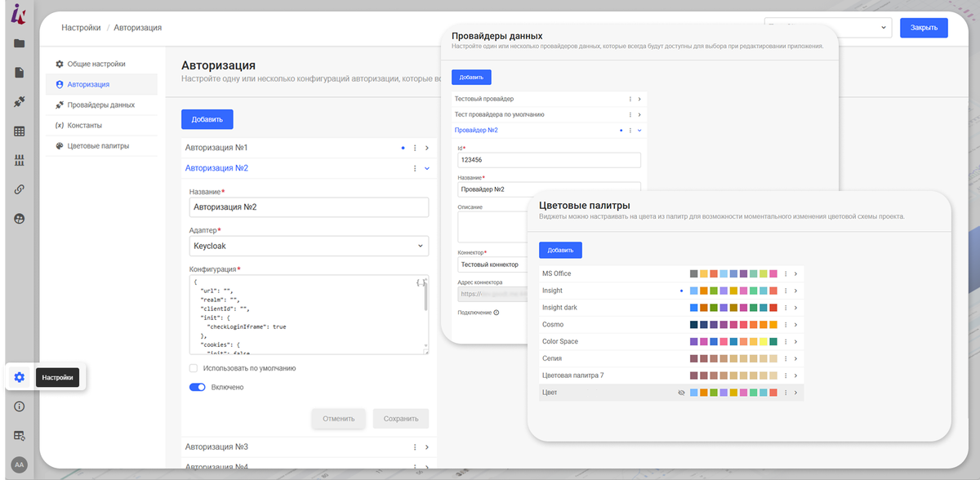Open Общие настройки settings section
The height and width of the screenshot is (480, 980).
click(101, 64)
